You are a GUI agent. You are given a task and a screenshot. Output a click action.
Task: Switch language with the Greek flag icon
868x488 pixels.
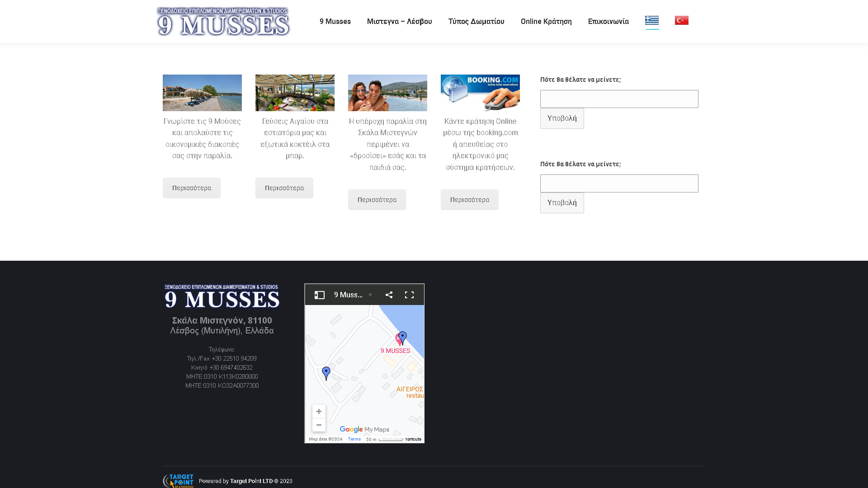click(x=651, y=20)
